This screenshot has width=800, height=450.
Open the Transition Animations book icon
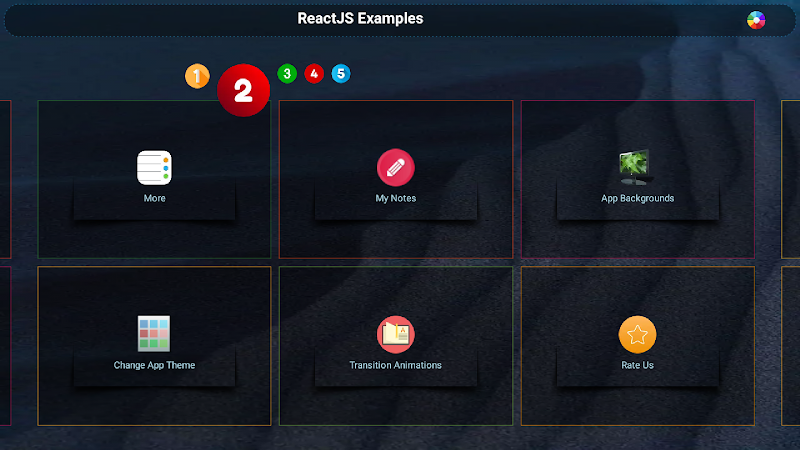(395, 334)
